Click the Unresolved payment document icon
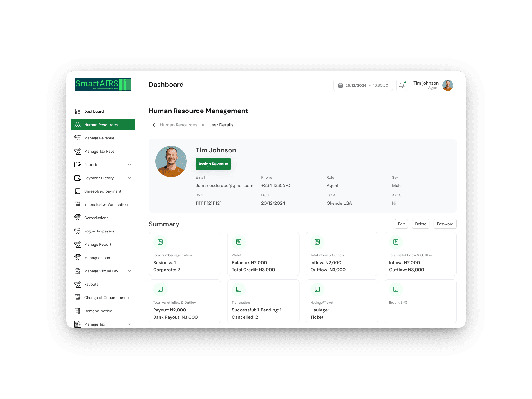Image resolution: width=532 pixels, height=399 pixels. pyautogui.click(x=78, y=191)
